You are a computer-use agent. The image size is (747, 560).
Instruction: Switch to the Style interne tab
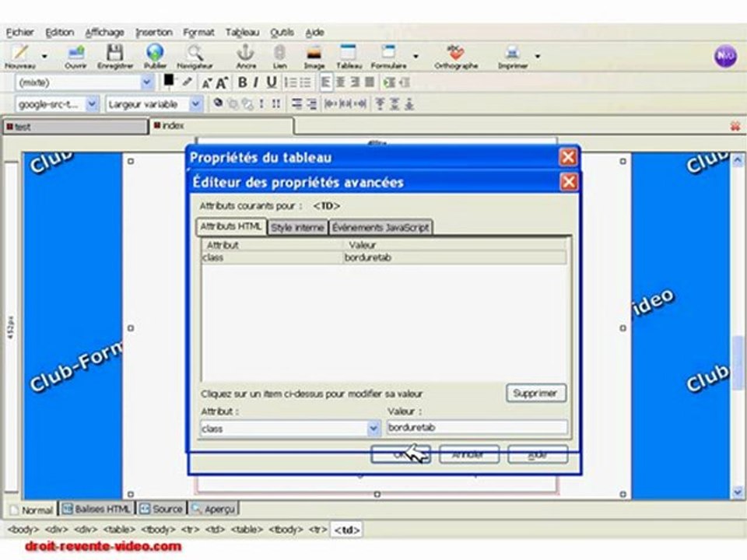point(297,228)
